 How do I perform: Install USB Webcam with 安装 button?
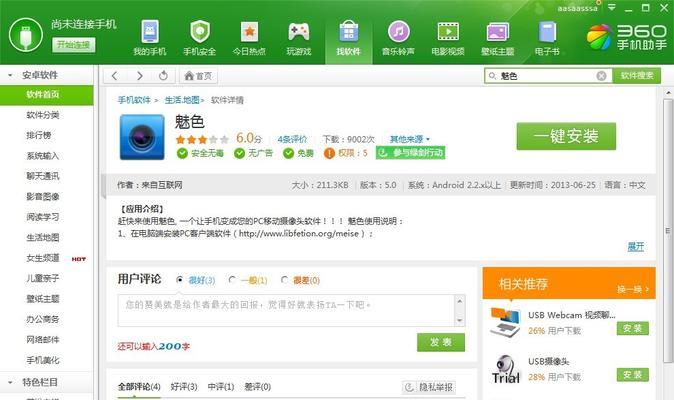coord(633,329)
